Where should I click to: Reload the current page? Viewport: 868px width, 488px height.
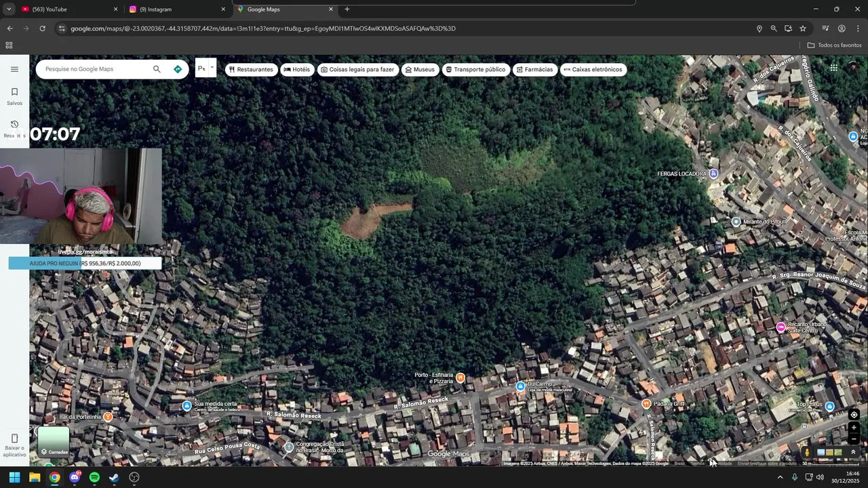pos(42,28)
